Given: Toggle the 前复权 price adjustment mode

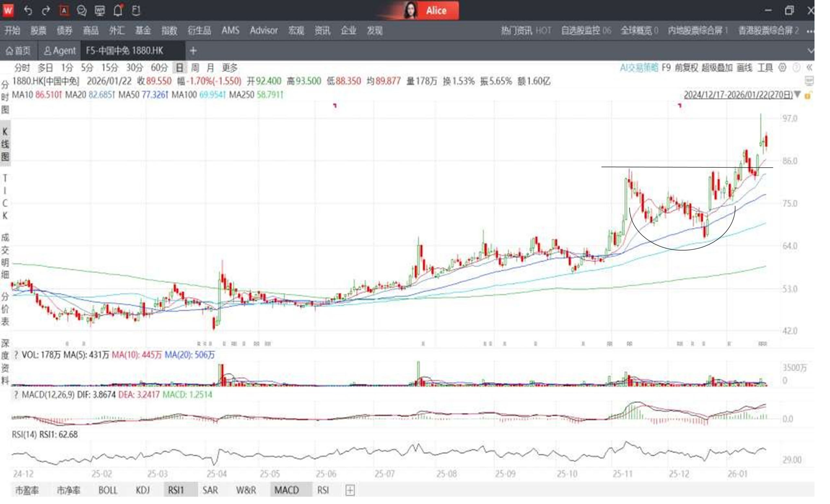Looking at the screenshot, I should (x=686, y=68).
